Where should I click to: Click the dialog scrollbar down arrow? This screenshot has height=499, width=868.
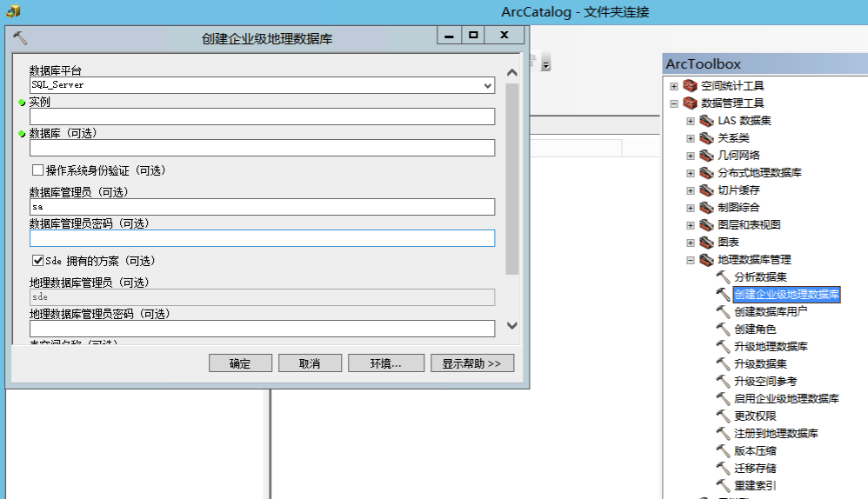click(x=512, y=325)
